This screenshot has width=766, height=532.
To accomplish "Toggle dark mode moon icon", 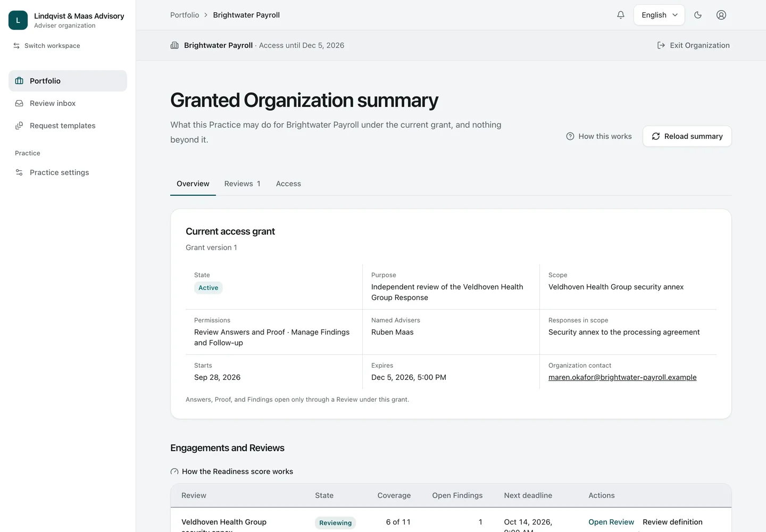I will (x=698, y=15).
